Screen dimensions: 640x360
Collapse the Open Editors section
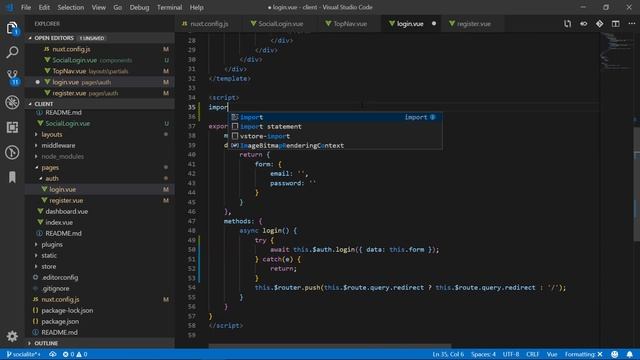click(30, 38)
